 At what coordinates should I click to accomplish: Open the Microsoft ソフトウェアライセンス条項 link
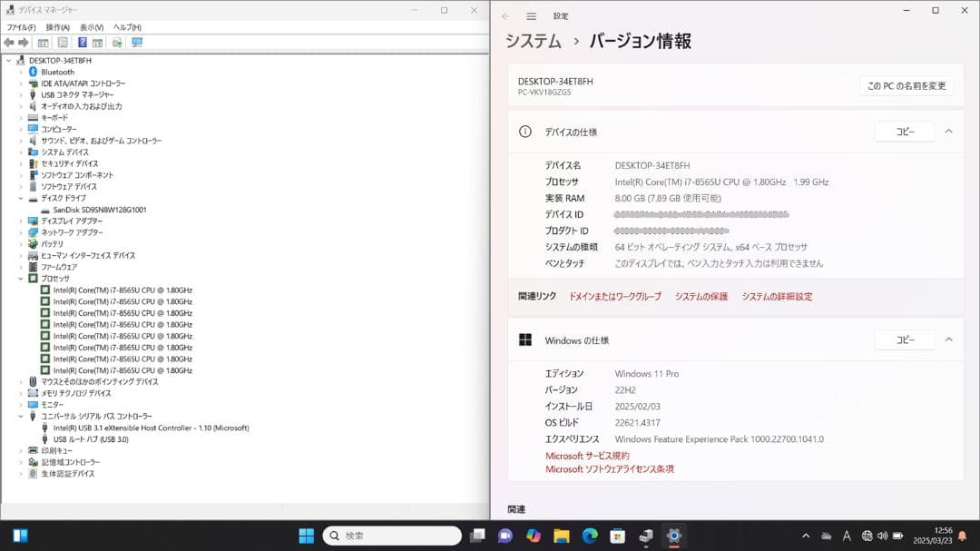610,469
